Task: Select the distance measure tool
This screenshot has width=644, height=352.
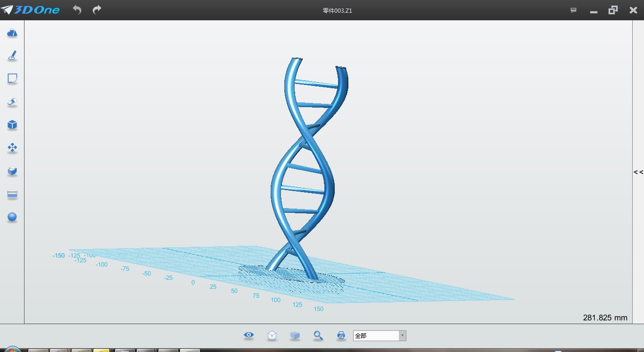Action: (12, 194)
